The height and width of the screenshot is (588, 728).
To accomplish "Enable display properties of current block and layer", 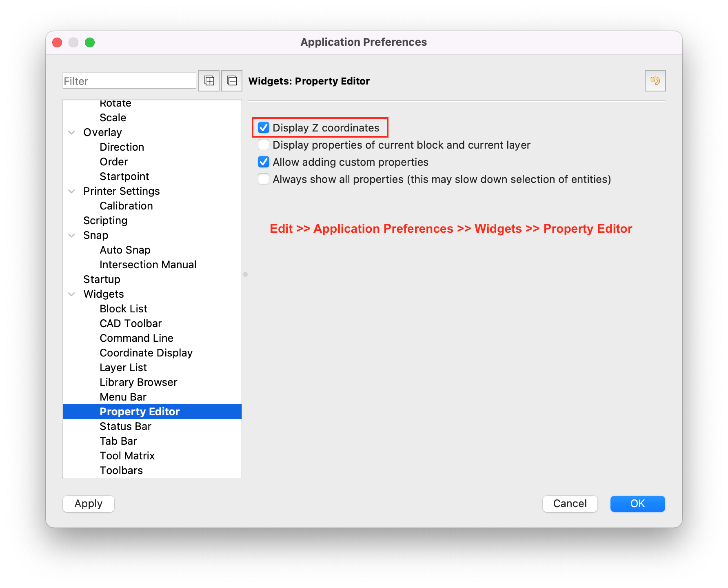I will click(x=264, y=145).
